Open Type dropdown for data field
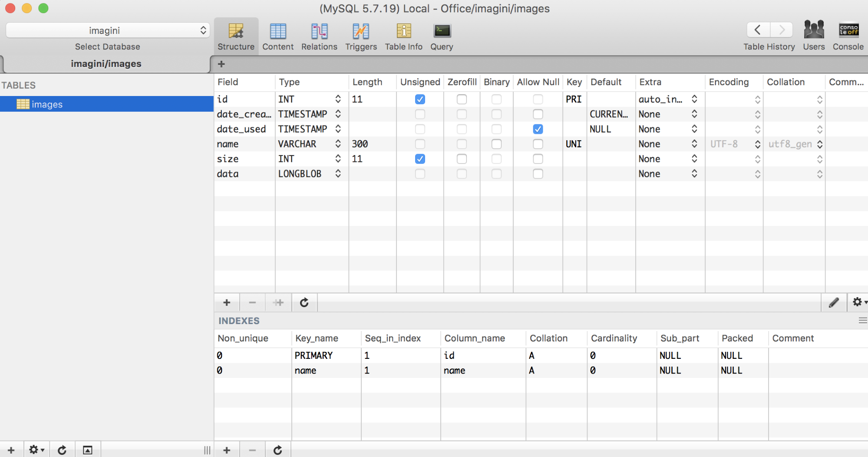 pos(338,174)
